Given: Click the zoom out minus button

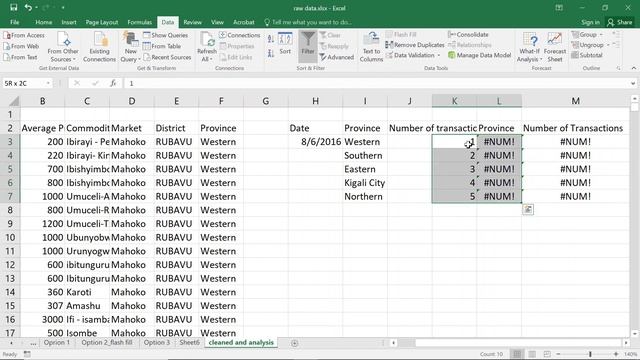Looking at the screenshot, I should [558, 354].
